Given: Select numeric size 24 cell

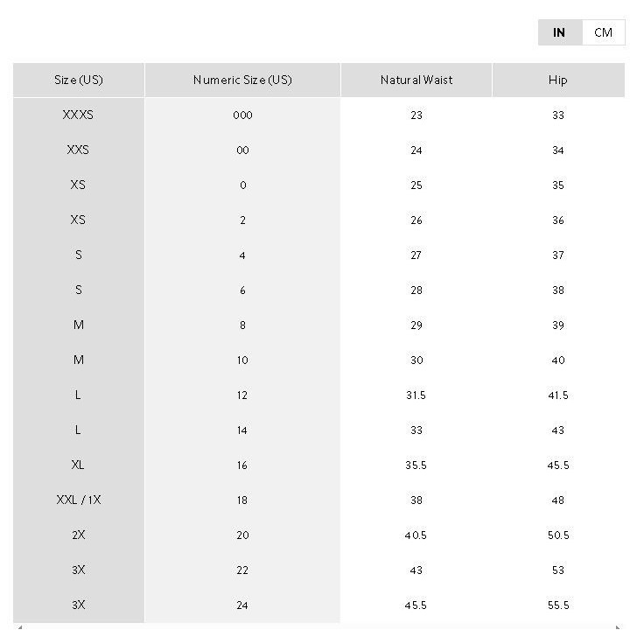Looking at the screenshot, I should point(242,605).
